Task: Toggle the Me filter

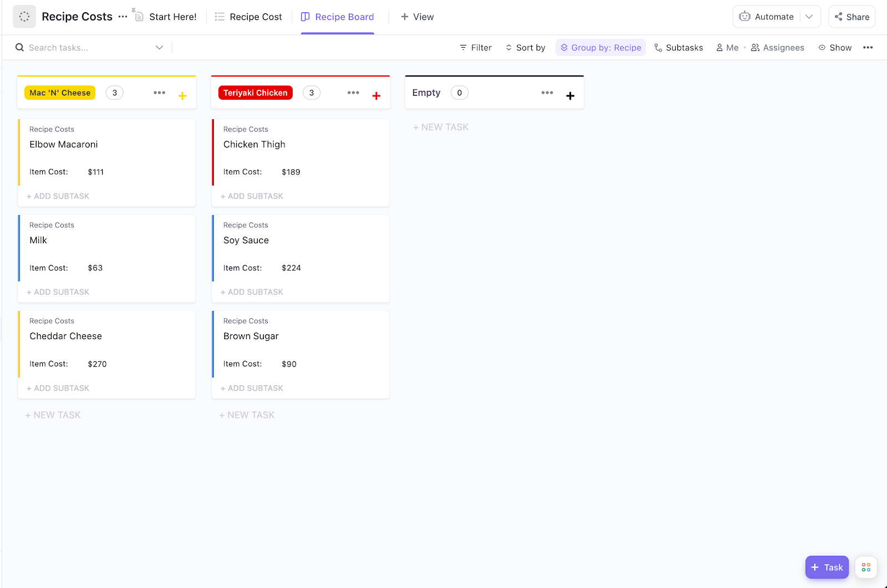Action: (727, 48)
